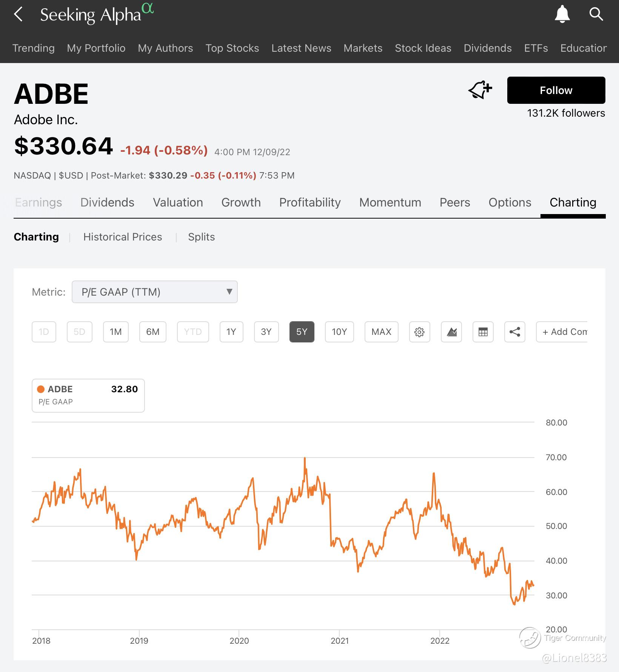The height and width of the screenshot is (672, 619).
Task: Follow Adobe Inc. stock
Action: pos(556,90)
